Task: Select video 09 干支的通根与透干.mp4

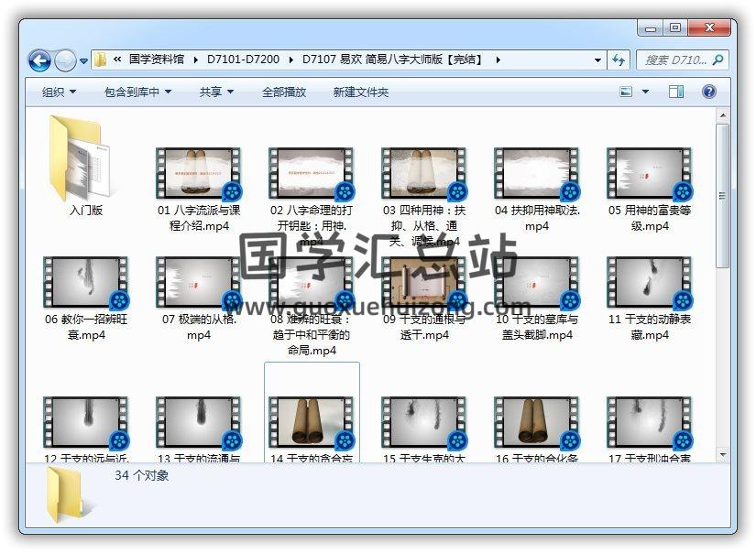Action: [x=423, y=298]
